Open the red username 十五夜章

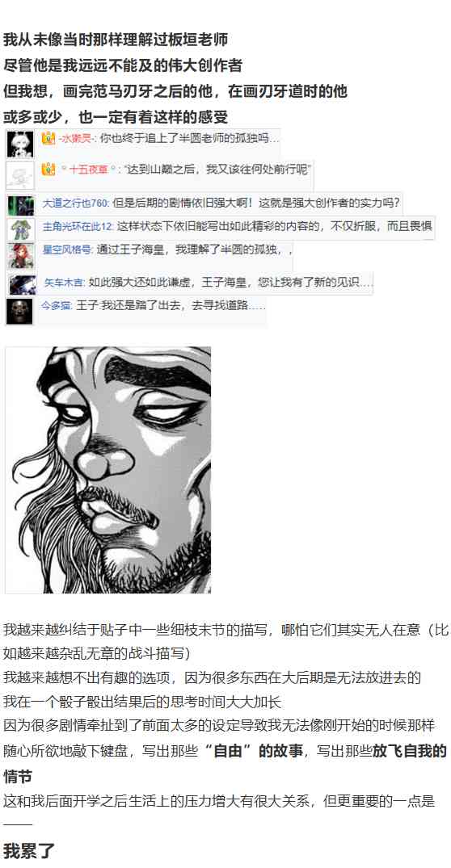(88, 170)
